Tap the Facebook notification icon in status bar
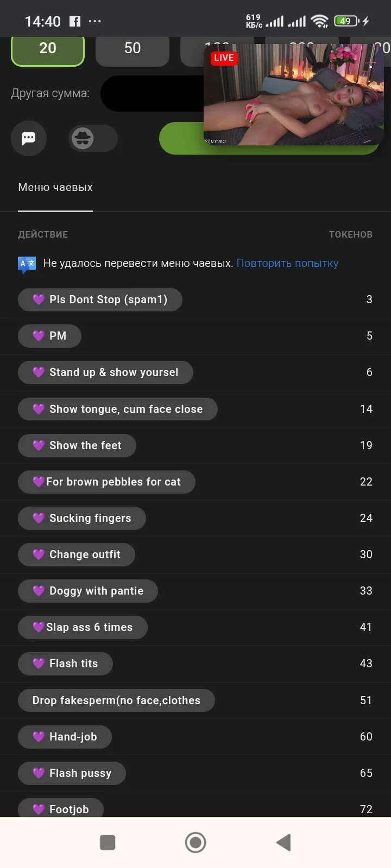This screenshot has height=868, width=391. [75, 21]
